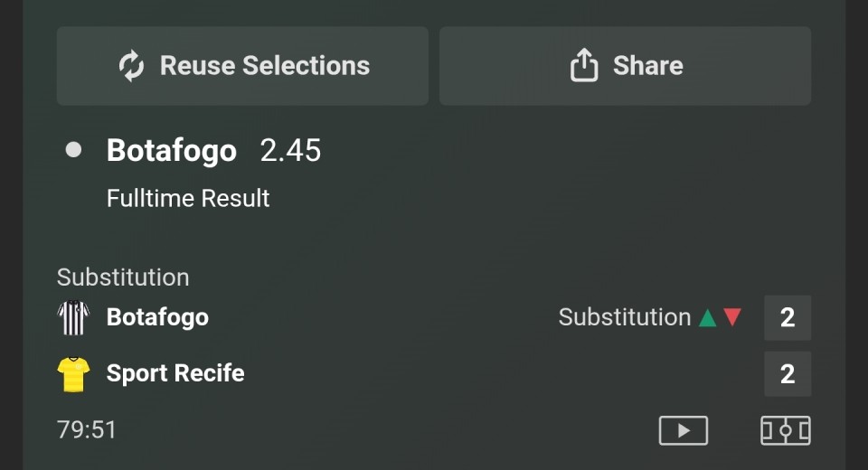Click the white bullet beside Botafogo selection

(x=74, y=150)
